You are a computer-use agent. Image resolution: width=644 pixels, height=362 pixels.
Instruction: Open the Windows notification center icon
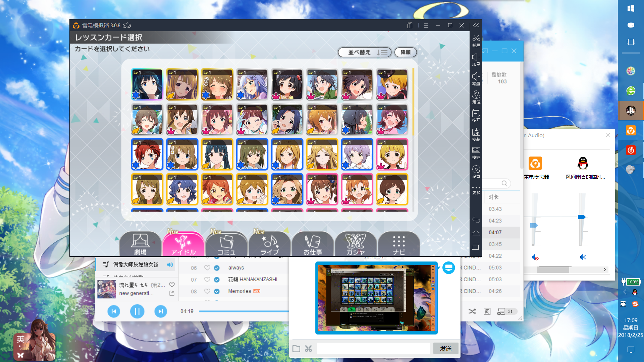click(x=631, y=350)
